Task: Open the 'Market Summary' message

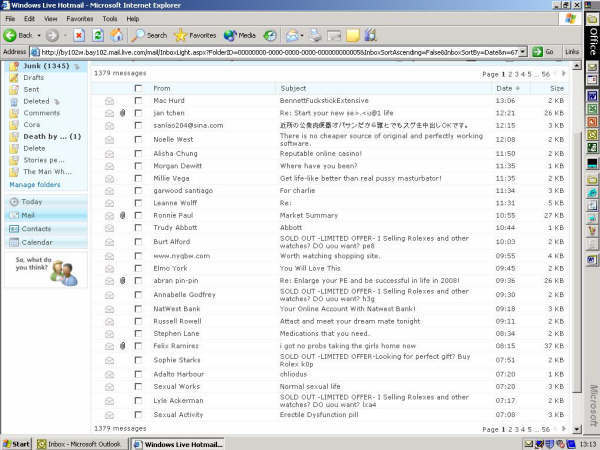Action: coord(309,215)
